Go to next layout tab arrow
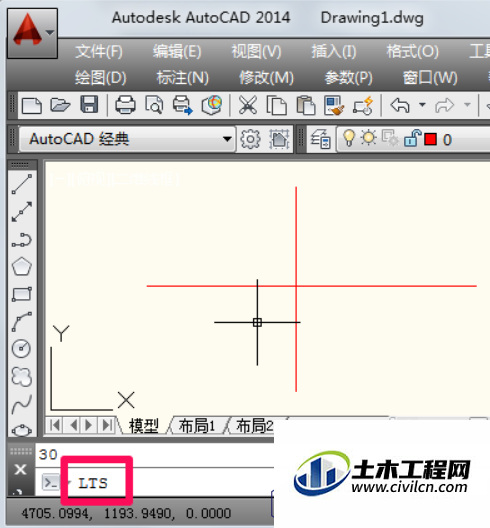The width and height of the screenshot is (490, 528). click(89, 425)
